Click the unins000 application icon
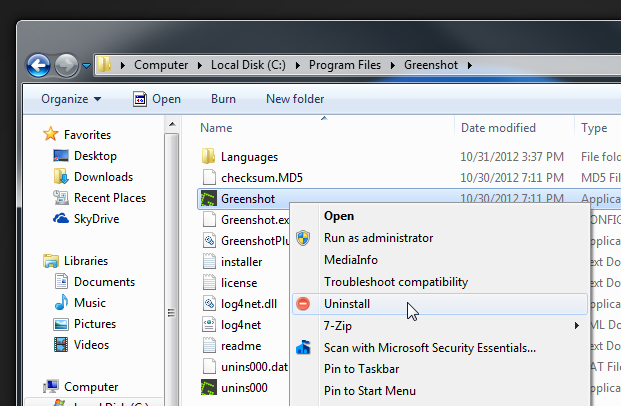 [x=209, y=387]
